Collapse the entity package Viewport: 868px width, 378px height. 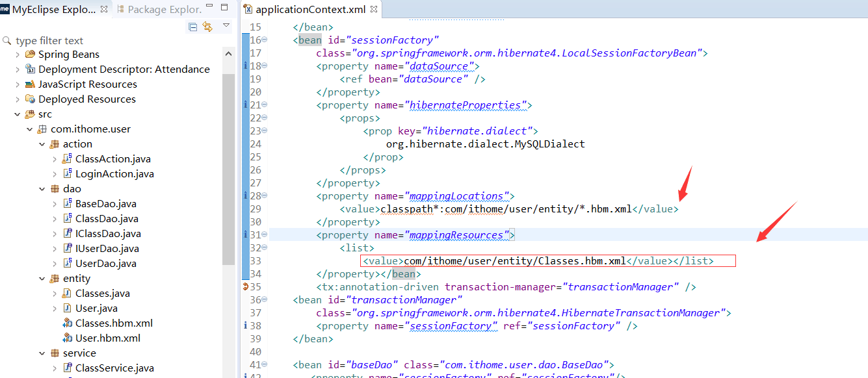tap(42, 279)
